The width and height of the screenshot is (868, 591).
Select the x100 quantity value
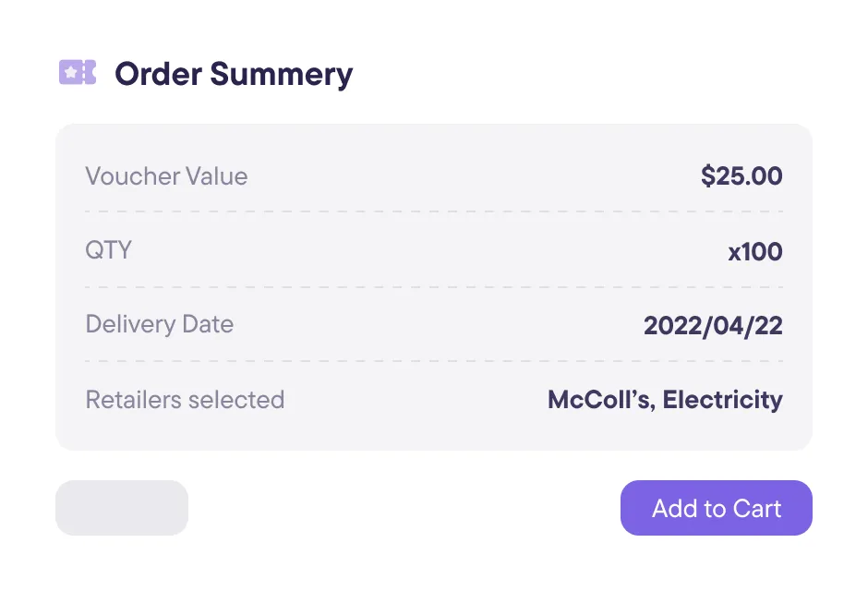click(754, 251)
